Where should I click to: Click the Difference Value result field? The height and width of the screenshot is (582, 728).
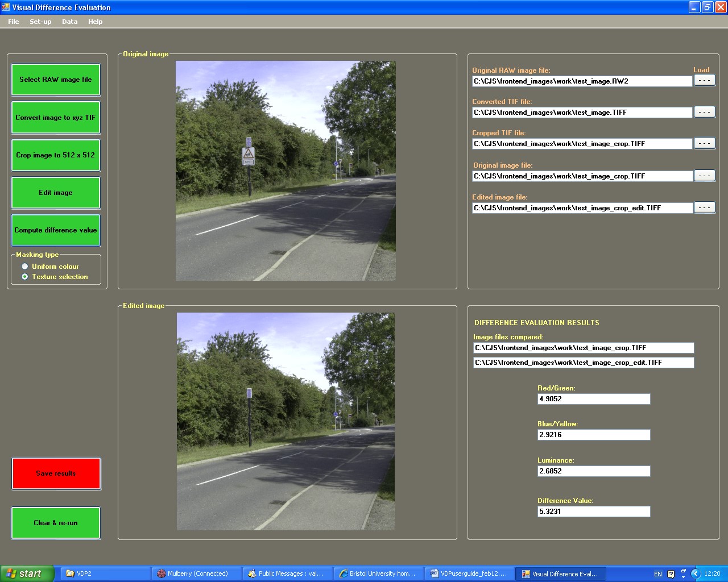(593, 512)
